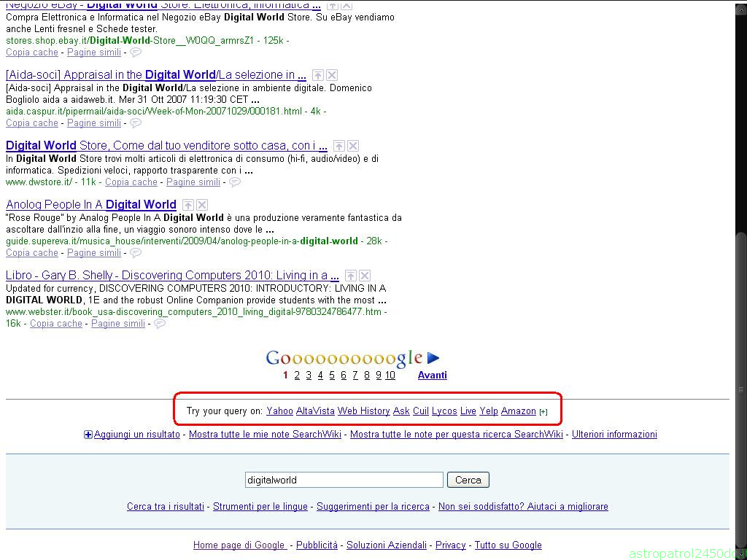This screenshot has width=747, height=560.
Task: Open Suggerimenti per la ricerca
Action: pyautogui.click(x=373, y=507)
